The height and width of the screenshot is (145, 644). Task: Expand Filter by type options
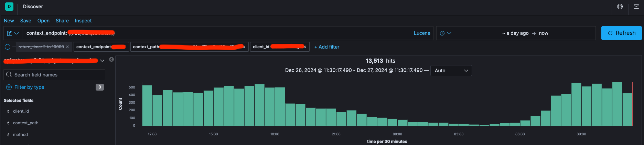pyautogui.click(x=29, y=87)
